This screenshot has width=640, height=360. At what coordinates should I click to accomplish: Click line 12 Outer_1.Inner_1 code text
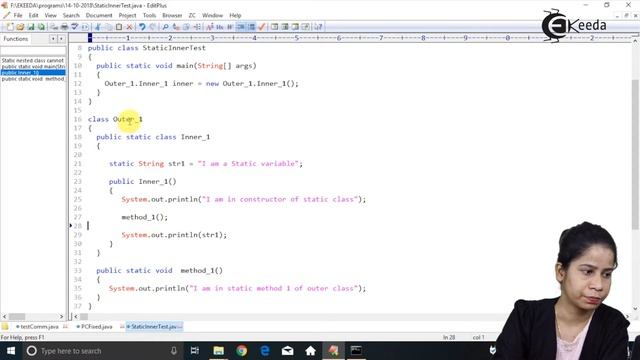pos(201,84)
